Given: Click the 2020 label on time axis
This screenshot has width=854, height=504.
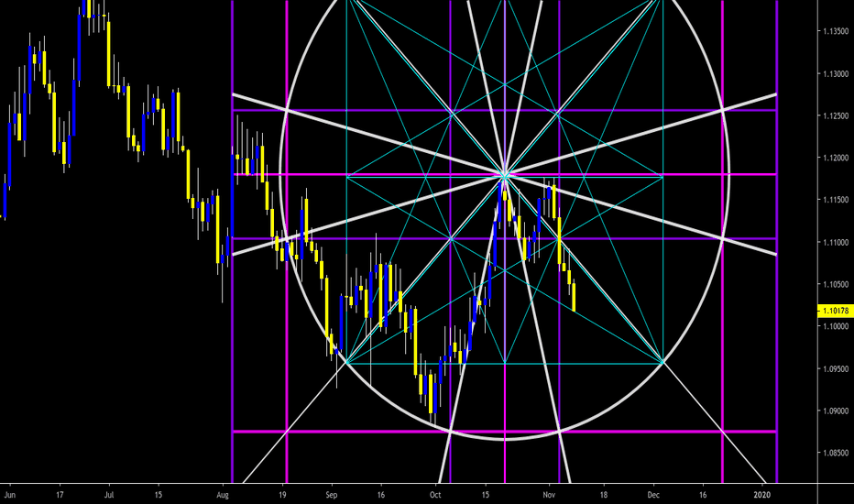Looking at the screenshot, I should click(762, 495).
